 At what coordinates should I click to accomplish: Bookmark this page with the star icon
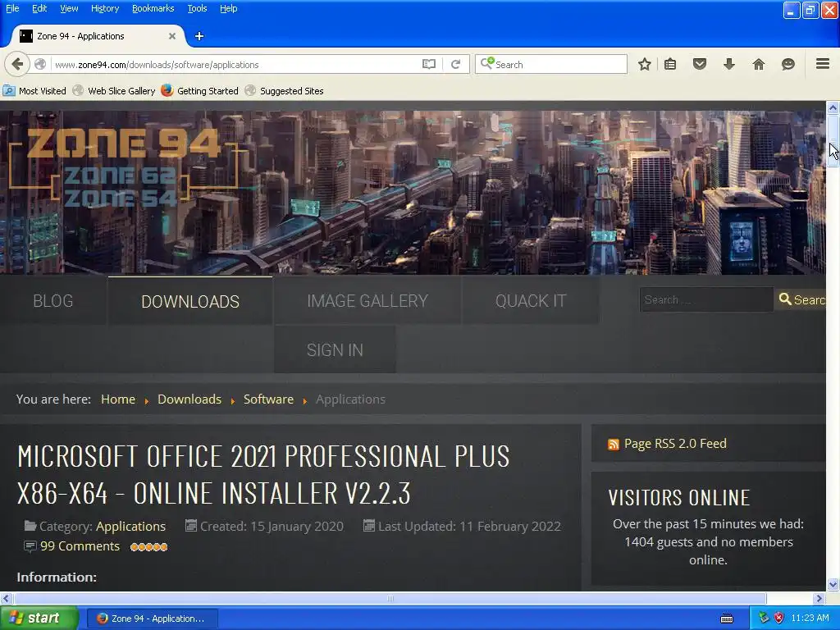(x=645, y=64)
